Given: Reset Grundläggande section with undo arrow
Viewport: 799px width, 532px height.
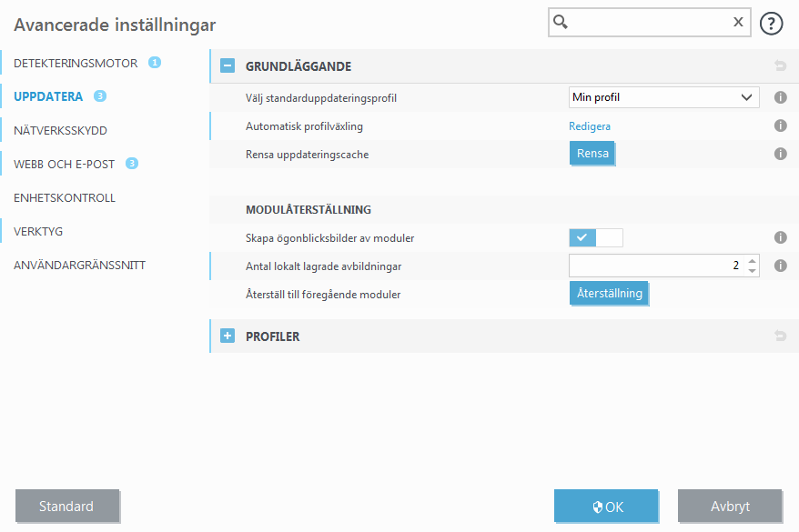Looking at the screenshot, I should (780, 66).
